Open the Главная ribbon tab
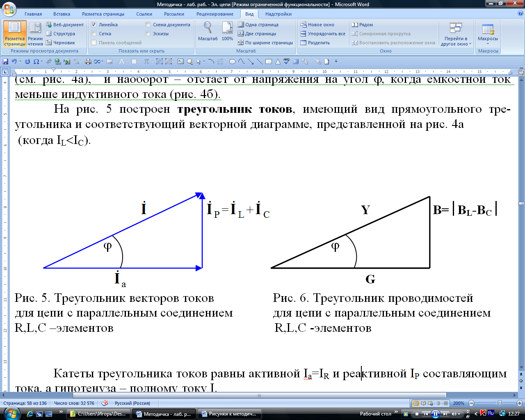The height and width of the screenshot is (420, 525). 33,14
